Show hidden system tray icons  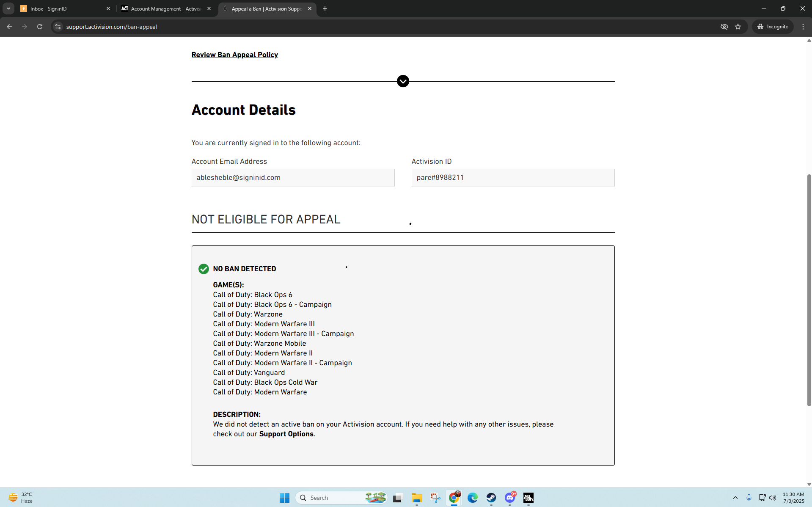735,498
